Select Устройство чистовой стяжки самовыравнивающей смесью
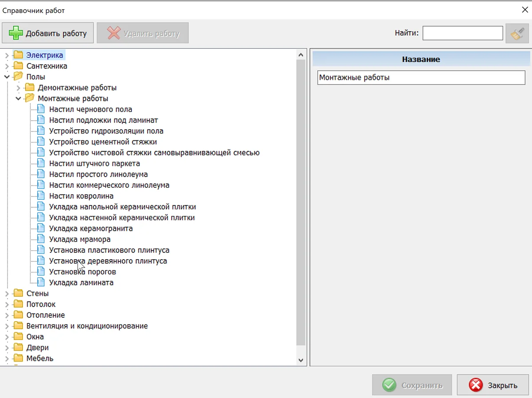The width and height of the screenshot is (532, 398). (154, 153)
